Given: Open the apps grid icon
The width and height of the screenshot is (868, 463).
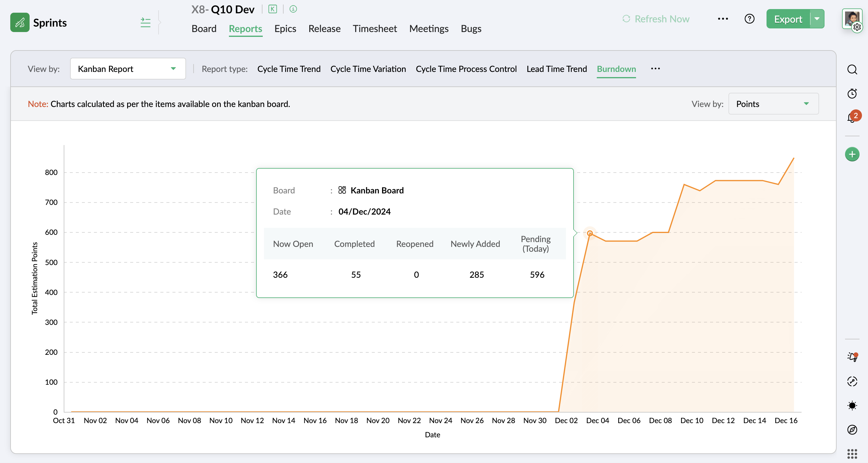Looking at the screenshot, I should point(852,454).
